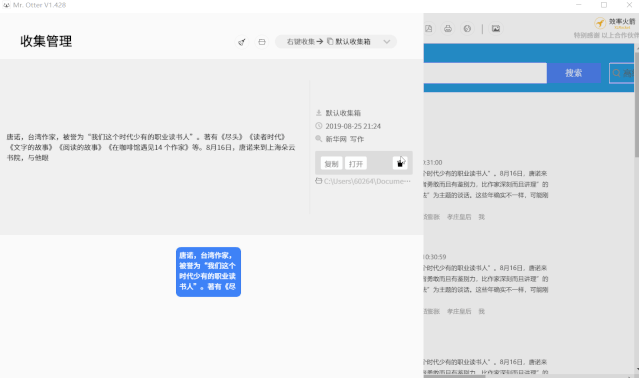Click the PDF export icon in right toolbar
This screenshot has width=639, height=378.
pos(428,29)
